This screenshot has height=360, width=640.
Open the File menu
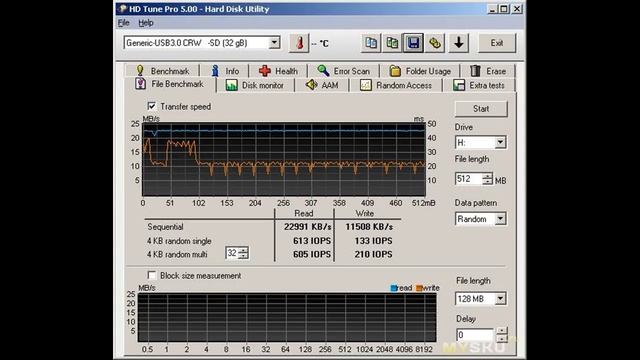(x=124, y=23)
